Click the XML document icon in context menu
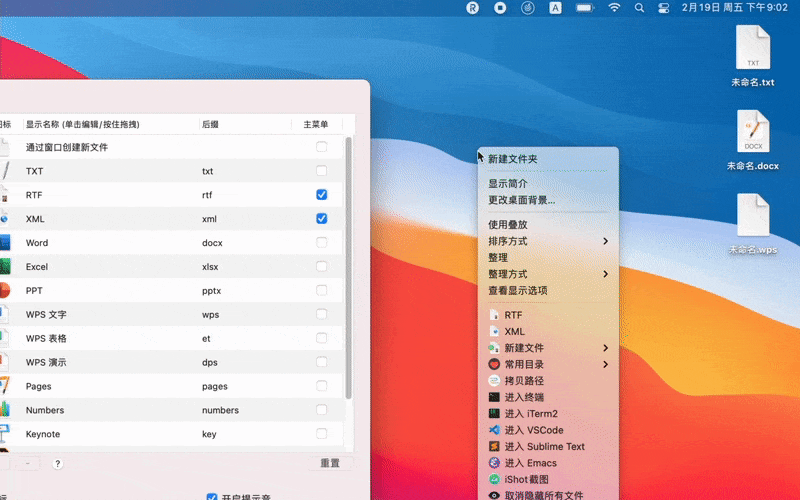 [x=494, y=331]
